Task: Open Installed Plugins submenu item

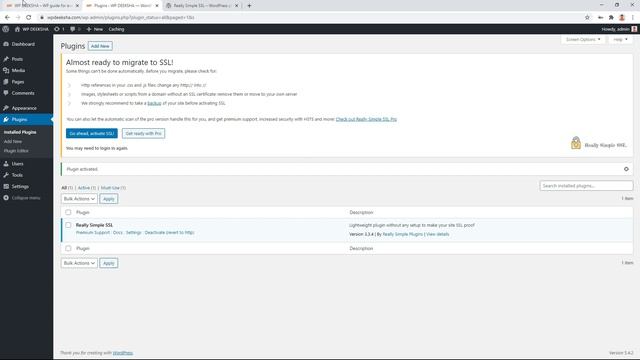Action: click(20, 132)
